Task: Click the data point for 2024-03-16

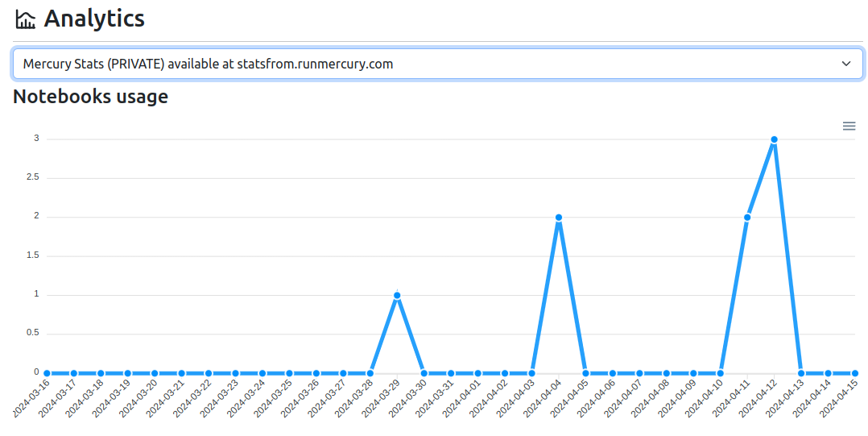Action: [x=47, y=373]
